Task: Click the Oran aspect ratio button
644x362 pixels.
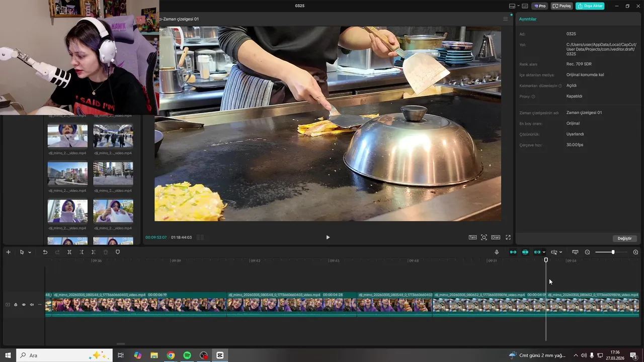Action: click(496, 237)
